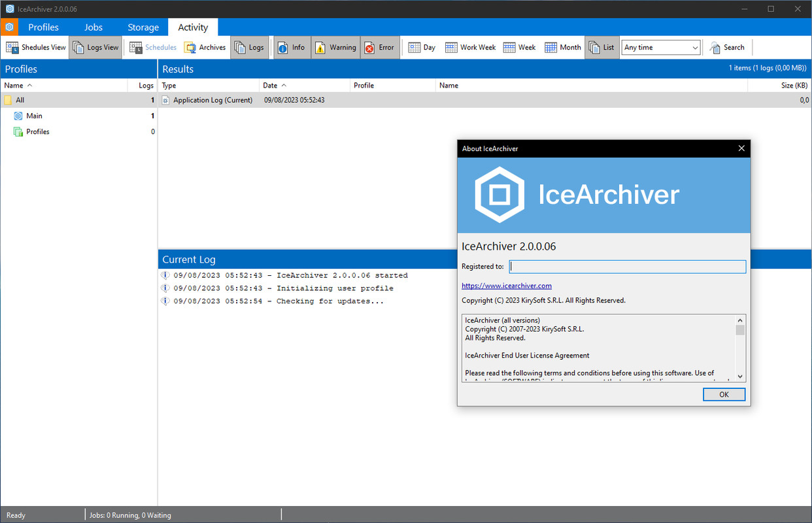
Task: Toggle the List view button
Action: point(602,47)
